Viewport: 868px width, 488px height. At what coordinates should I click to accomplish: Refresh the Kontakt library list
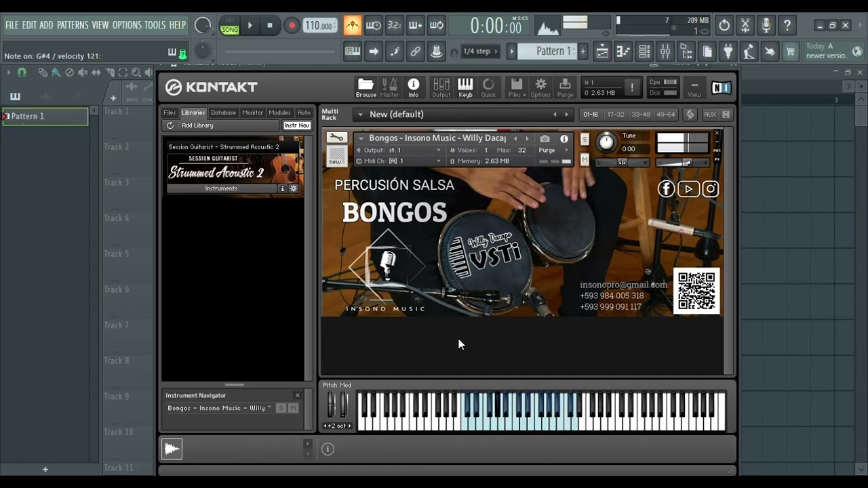point(170,125)
